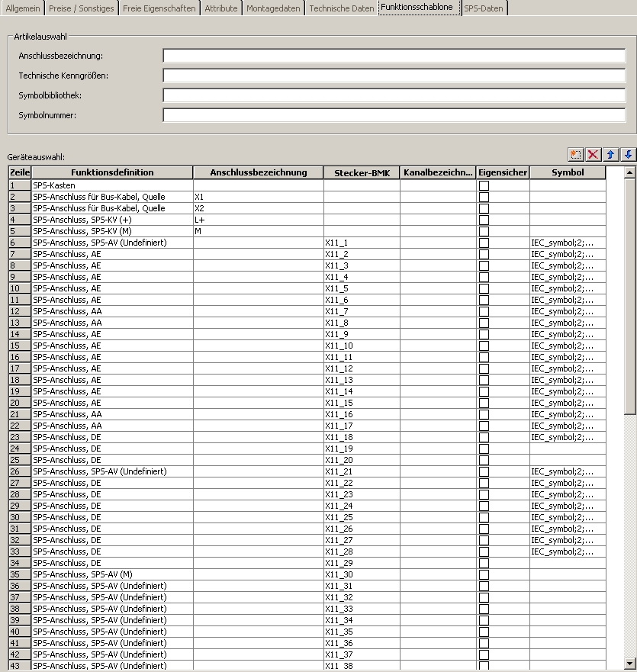Toggle Eigensicher checkbox in the X11_37 row
637x672 pixels.
(x=484, y=655)
